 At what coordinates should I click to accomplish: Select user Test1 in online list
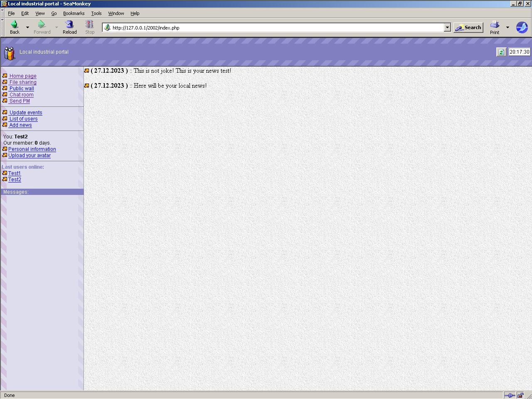click(x=15, y=173)
